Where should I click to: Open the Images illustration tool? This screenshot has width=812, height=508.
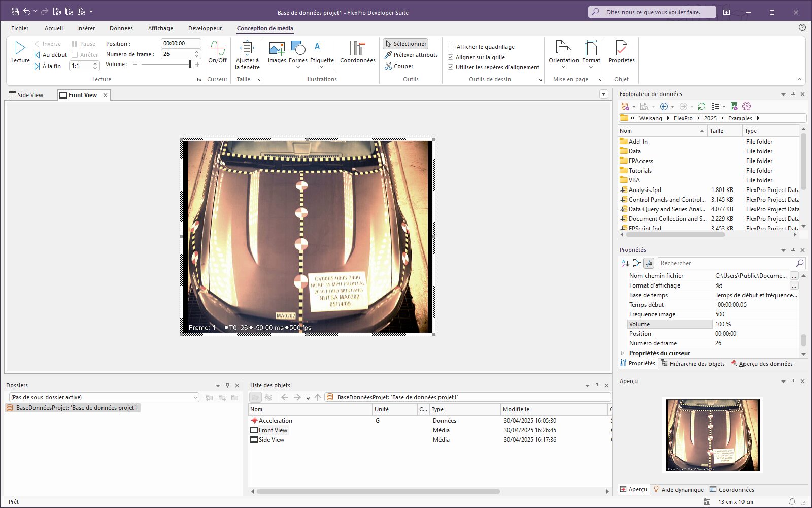(x=277, y=49)
